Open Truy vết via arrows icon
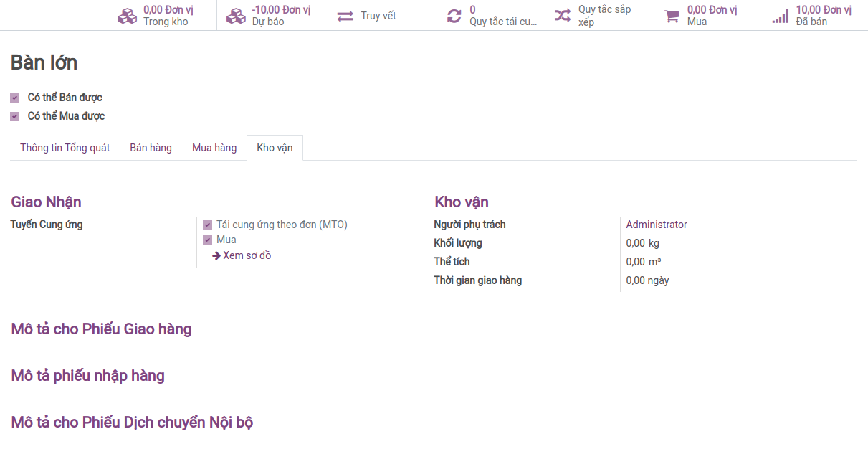Image resolution: width=868 pixels, height=472 pixels. [x=345, y=16]
